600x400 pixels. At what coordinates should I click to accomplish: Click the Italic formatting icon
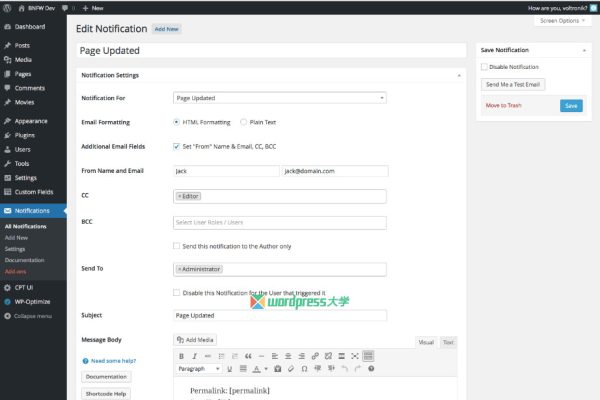(x=194, y=356)
